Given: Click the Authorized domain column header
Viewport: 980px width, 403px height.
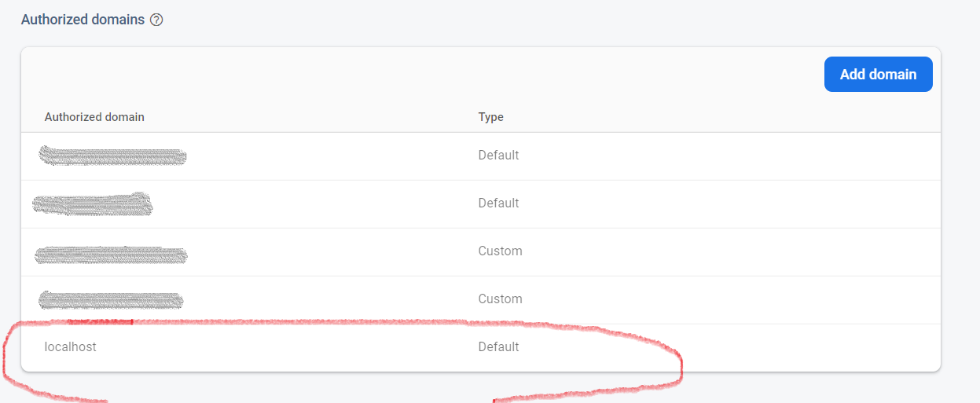Looking at the screenshot, I should click(94, 117).
